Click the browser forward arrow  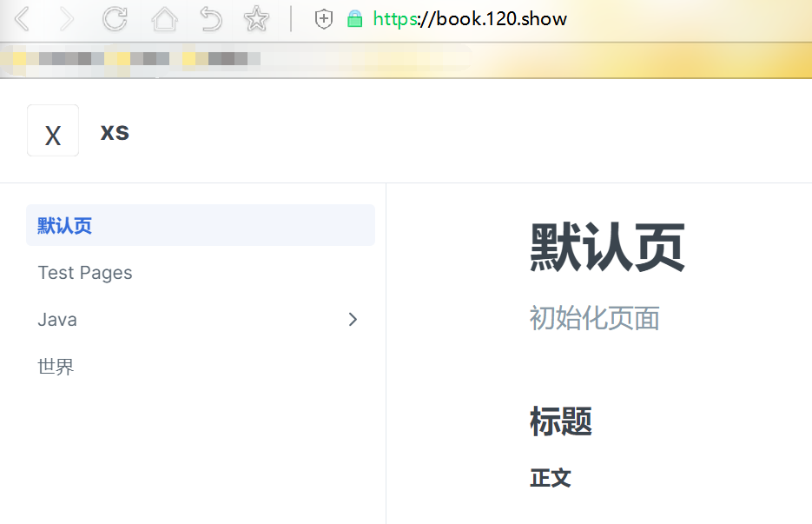(67, 18)
